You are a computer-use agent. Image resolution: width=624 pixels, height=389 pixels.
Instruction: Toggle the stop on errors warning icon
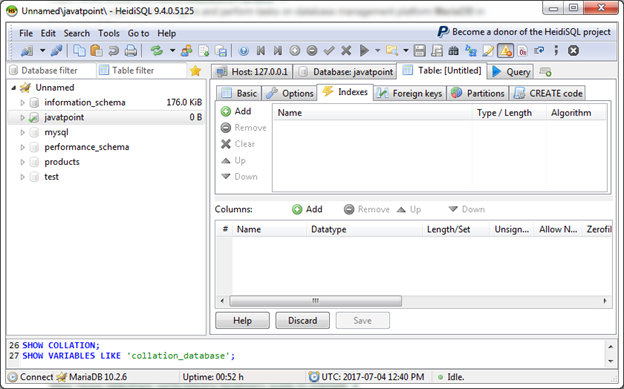tap(505, 51)
